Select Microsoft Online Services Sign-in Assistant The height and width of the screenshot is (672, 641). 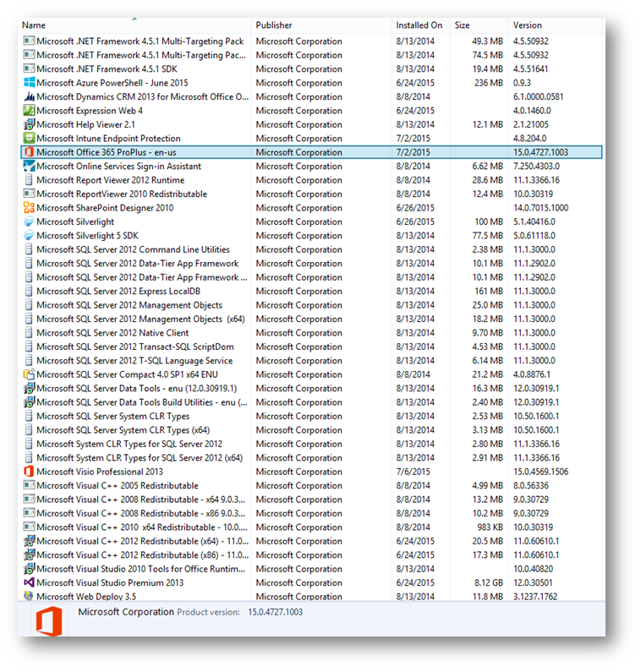click(x=118, y=166)
